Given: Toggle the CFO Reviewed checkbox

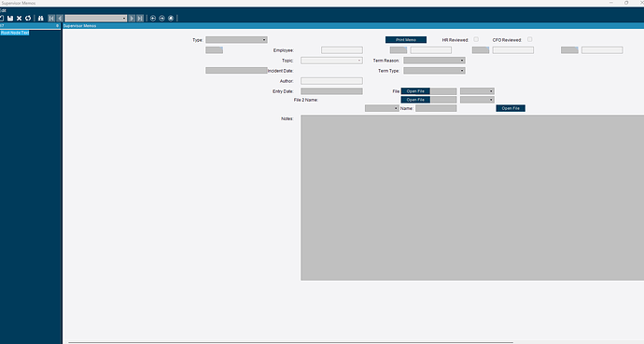Looking at the screenshot, I should pyautogui.click(x=530, y=39).
